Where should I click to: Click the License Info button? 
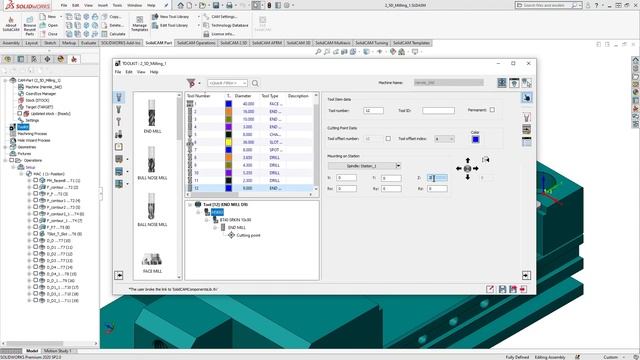[219, 34]
